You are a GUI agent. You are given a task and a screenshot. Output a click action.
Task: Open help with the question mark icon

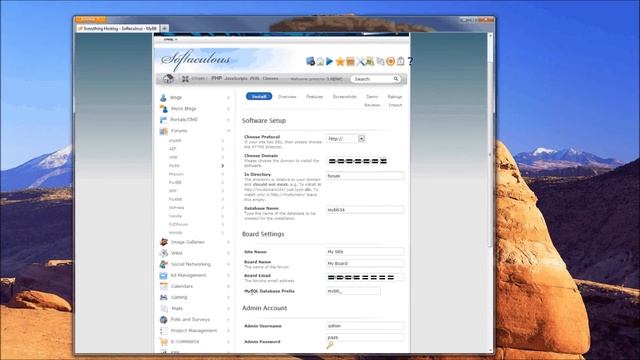410,61
